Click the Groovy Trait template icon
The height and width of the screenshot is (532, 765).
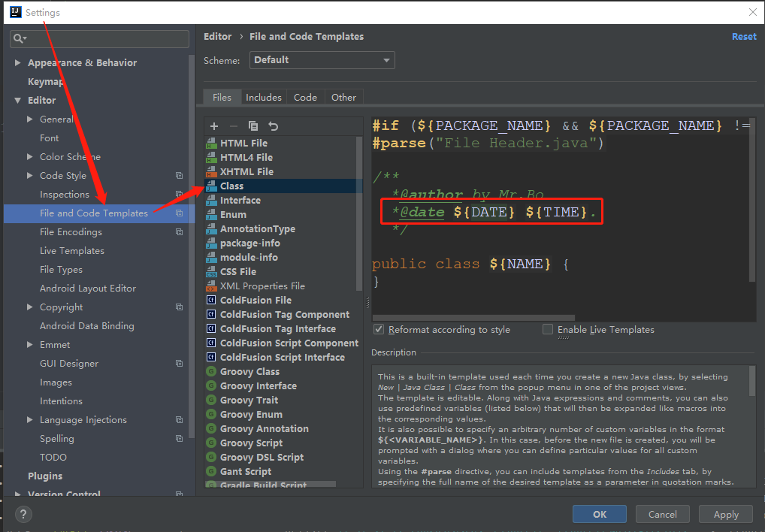[211, 401]
